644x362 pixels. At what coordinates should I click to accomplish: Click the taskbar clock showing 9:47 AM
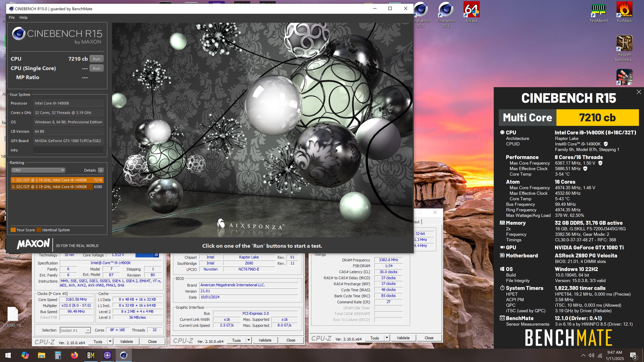615,355
